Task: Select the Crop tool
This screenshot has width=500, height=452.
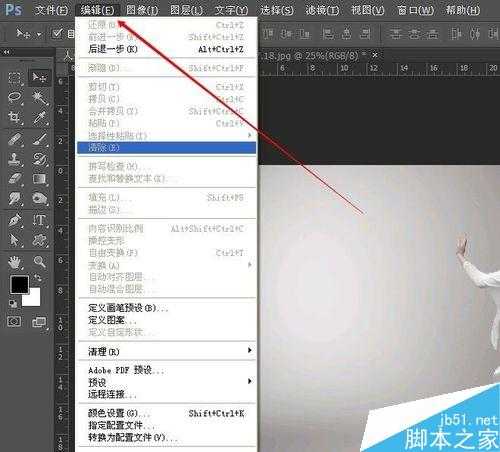Action: (x=15, y=118)
